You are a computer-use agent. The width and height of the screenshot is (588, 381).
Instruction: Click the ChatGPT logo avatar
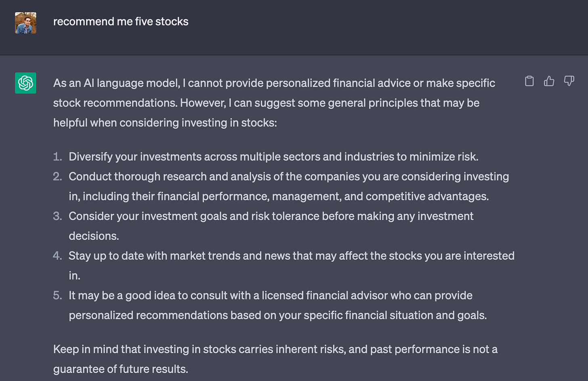25,83
